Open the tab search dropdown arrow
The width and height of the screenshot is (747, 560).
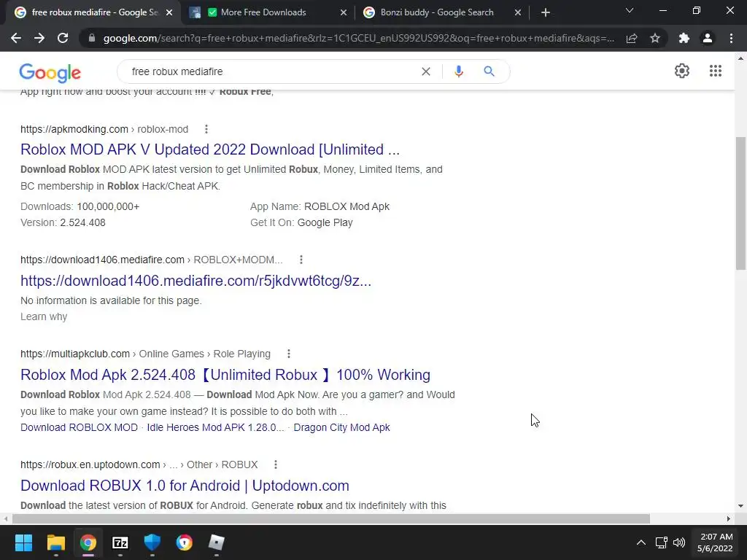(630, 10)
